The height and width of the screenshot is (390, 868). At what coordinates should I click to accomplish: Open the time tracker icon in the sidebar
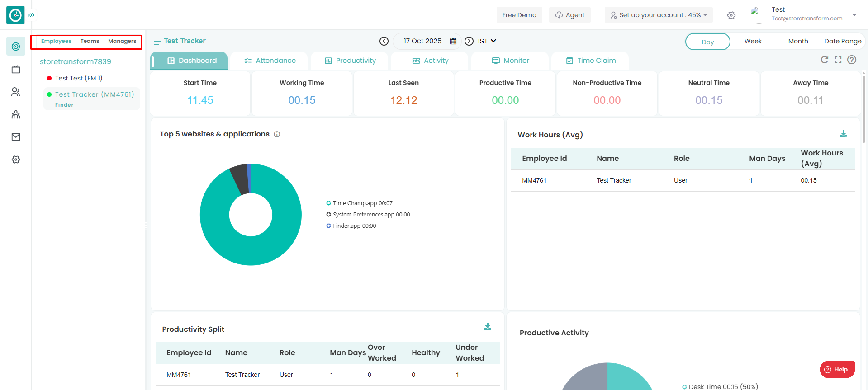[16, 47]
